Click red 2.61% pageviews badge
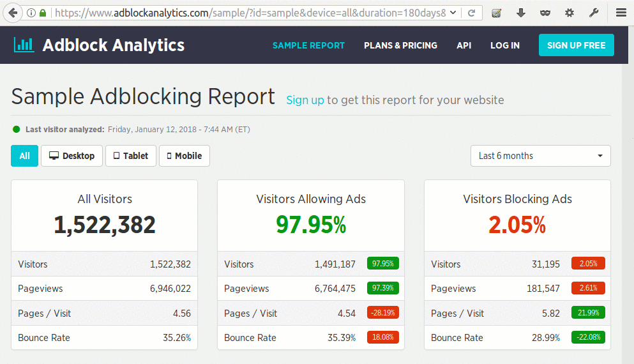The width and height of the screenshot is (634, 364). (x=588, y=288)
